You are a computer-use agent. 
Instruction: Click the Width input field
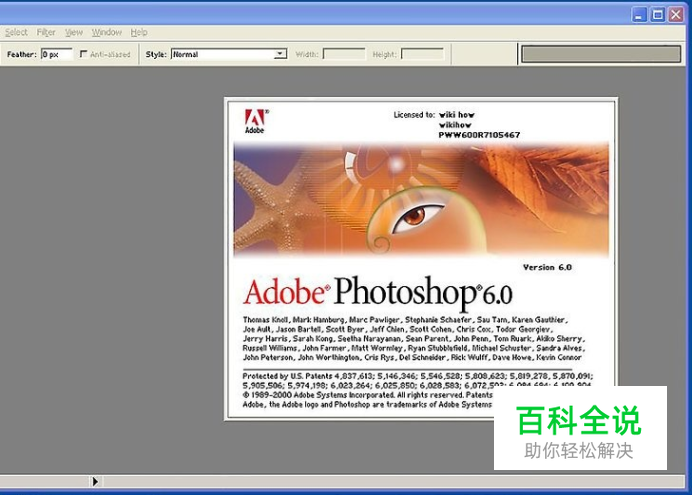coord(344,54)
